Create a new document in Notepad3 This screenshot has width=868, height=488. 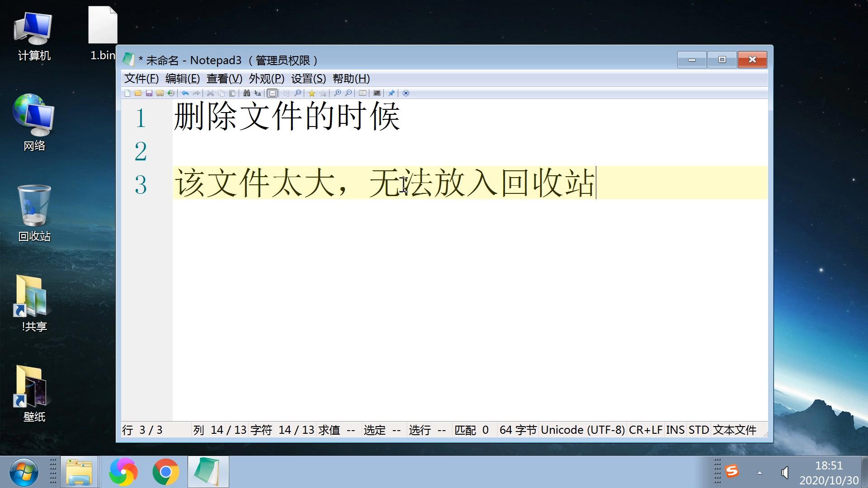127,94
